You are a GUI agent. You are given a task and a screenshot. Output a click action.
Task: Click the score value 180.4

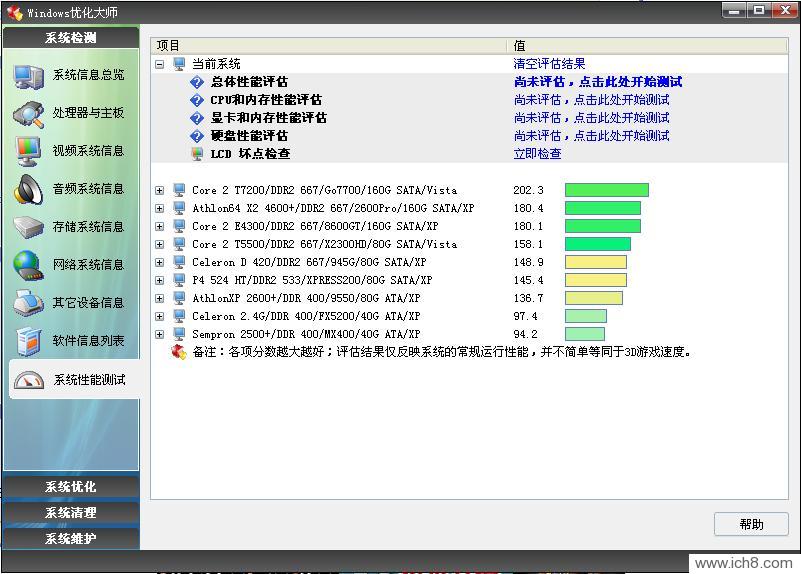pyautogui.click(x=528, y=208)
